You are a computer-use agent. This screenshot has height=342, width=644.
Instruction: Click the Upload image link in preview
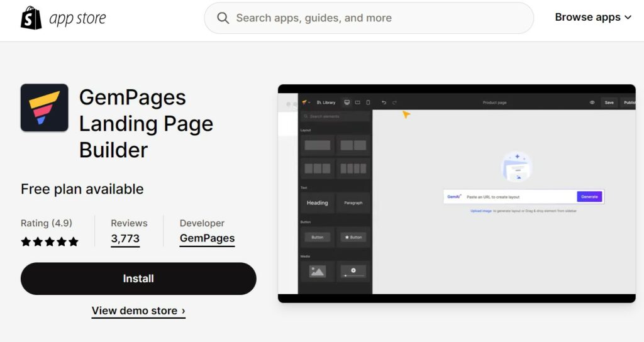(x=481, y=211)
